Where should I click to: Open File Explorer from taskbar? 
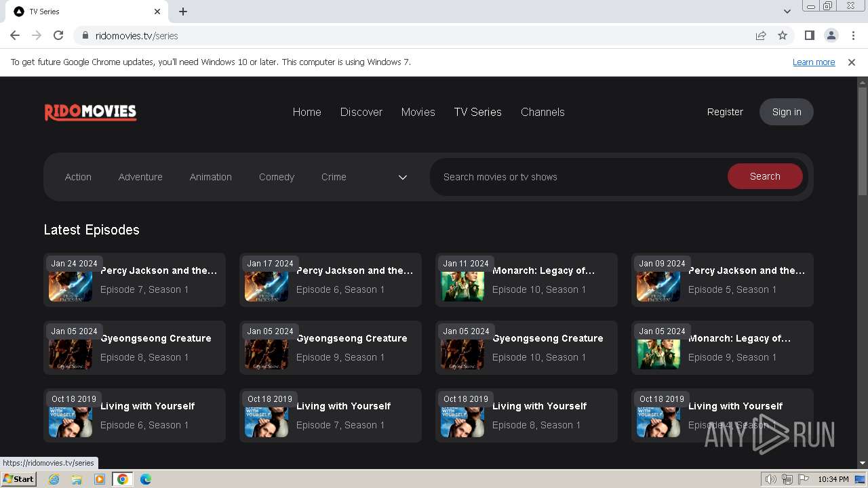(77, 479)
